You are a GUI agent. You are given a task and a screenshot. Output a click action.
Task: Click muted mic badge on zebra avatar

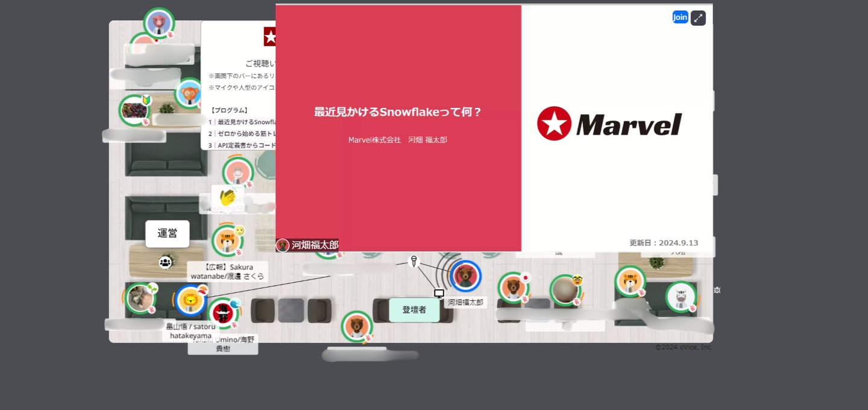click(693, 309)
